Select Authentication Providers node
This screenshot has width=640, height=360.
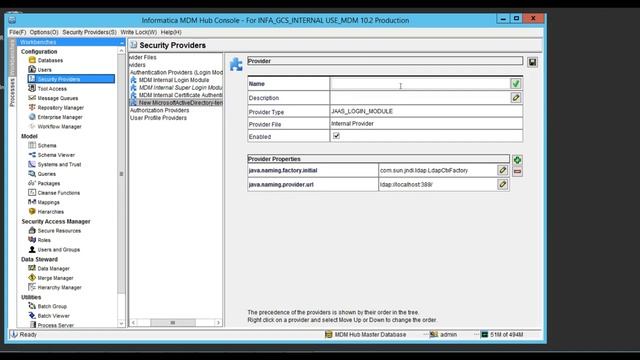pos(176,72)
